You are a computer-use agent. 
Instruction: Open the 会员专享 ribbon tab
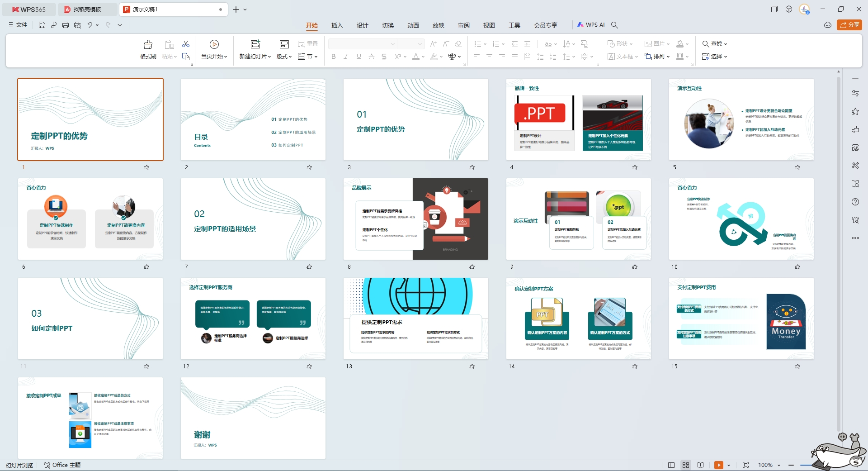pos(546,25)
